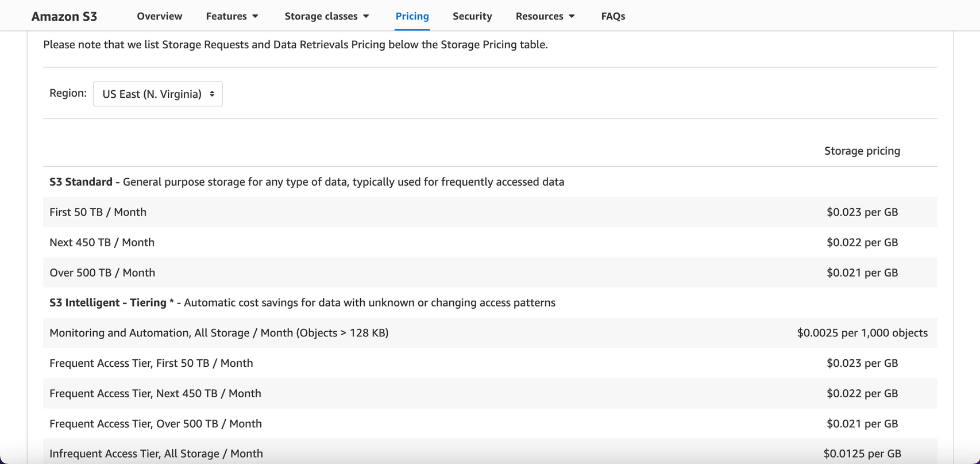Select the S3 Standard section heading

[x=81, y=182]
